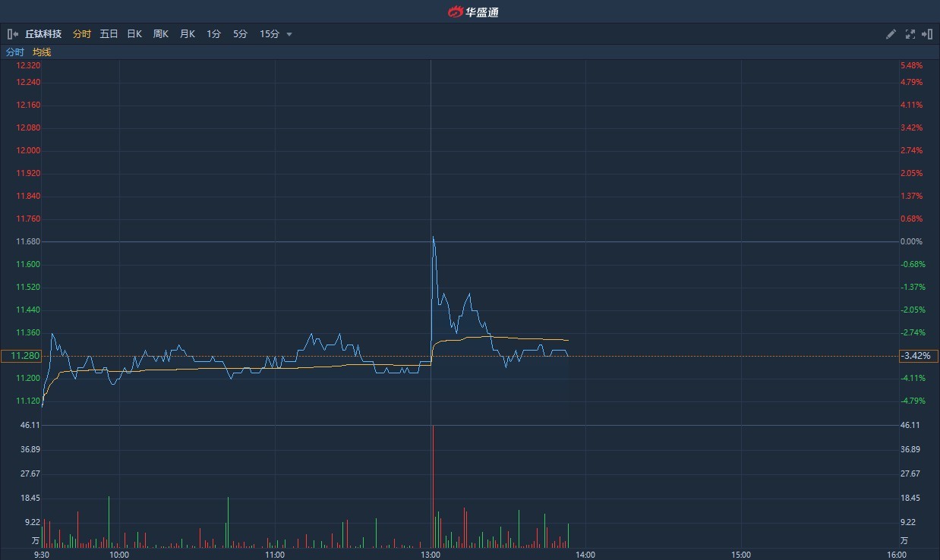The image size is (940, 560).
Task: Click the stock name 丘钛科技
Action: (x=43, y=34)
